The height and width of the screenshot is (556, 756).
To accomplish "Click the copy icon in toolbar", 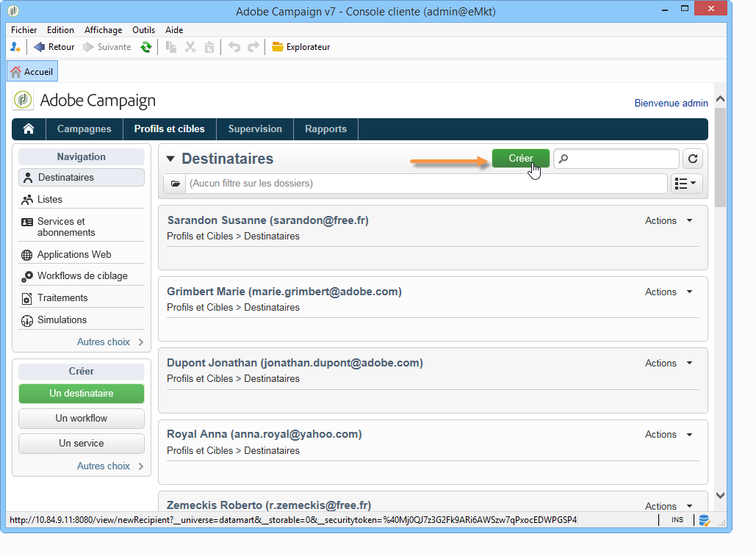I will 171,47.
